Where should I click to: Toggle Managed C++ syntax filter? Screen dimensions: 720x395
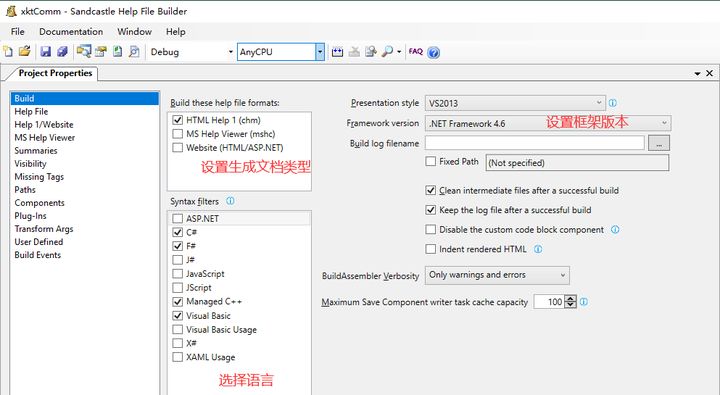178,302
